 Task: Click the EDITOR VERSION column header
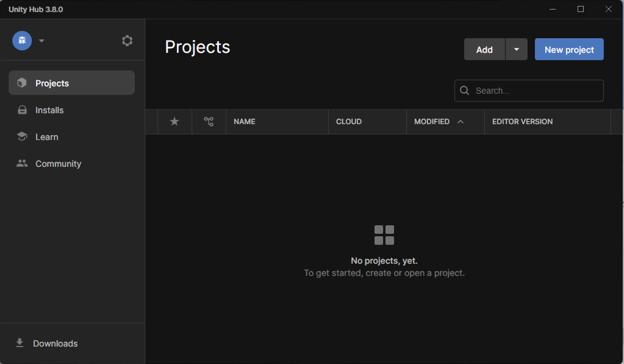(522, 122)
